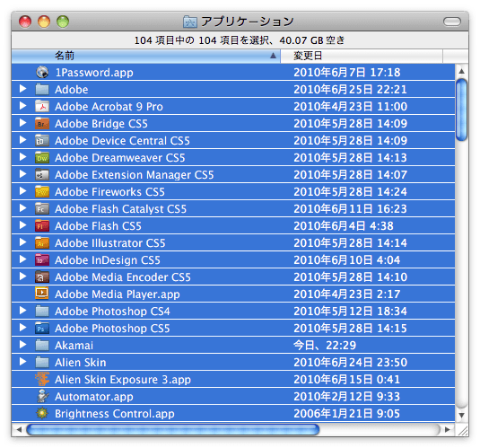Click the vertical scrollbar up arrow
This screenshot has width=480, height=448.
coord(462,71)
